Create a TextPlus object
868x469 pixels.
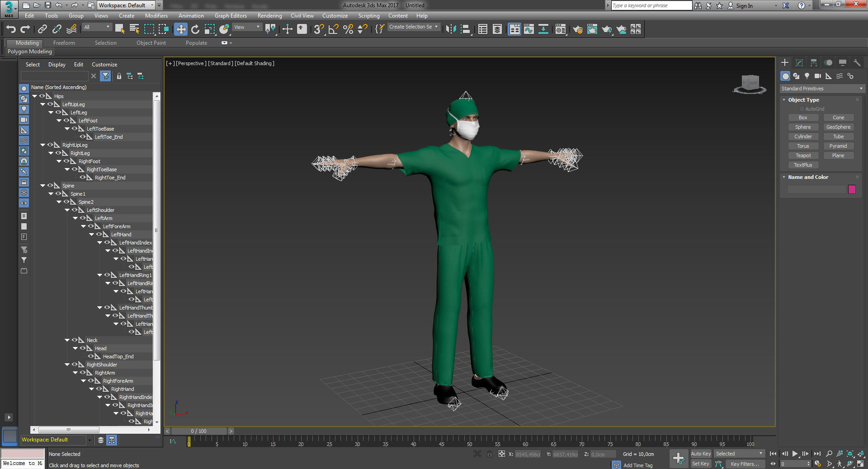pos(803,165)
